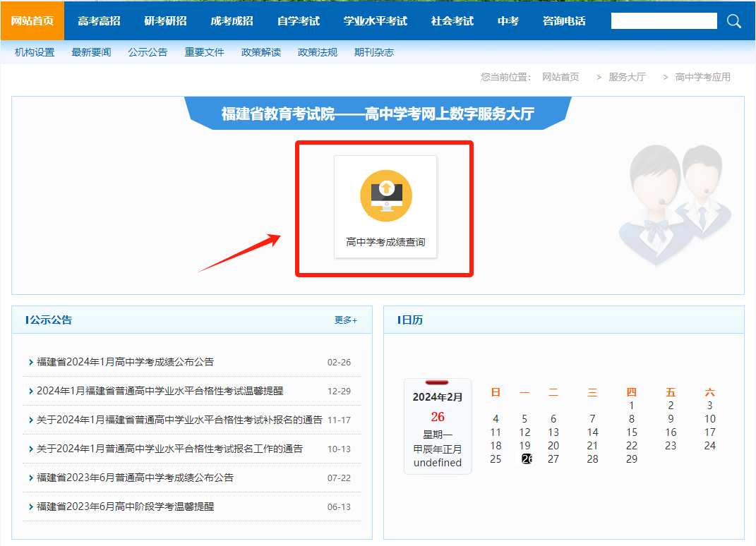Open 自学考试 menu
The width and height of the screenshot is (756, 546).
(x=299, y=20)
